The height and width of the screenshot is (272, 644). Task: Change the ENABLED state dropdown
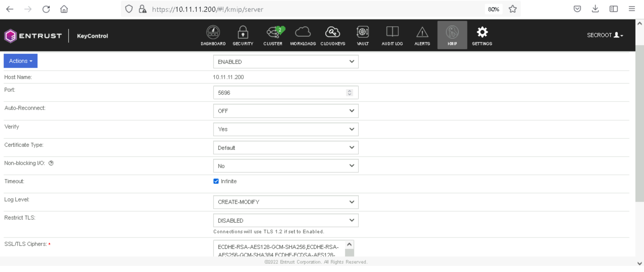pyautogui.click(x=286, y=62)
